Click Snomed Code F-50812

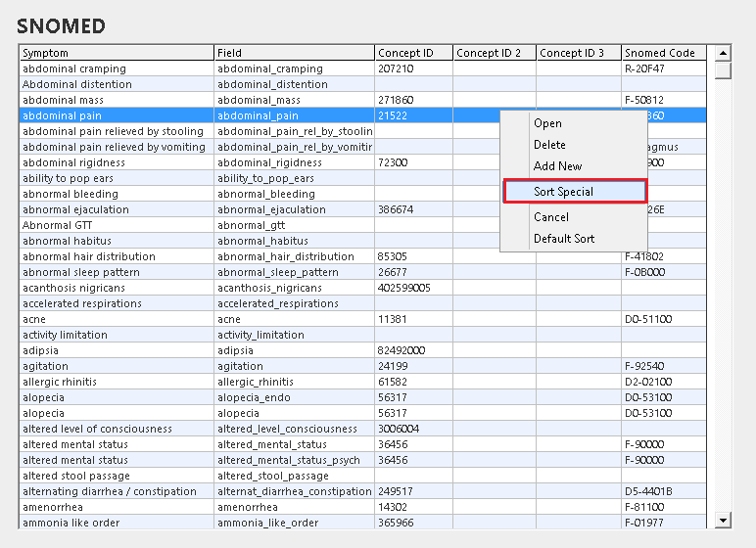[664, 100]
